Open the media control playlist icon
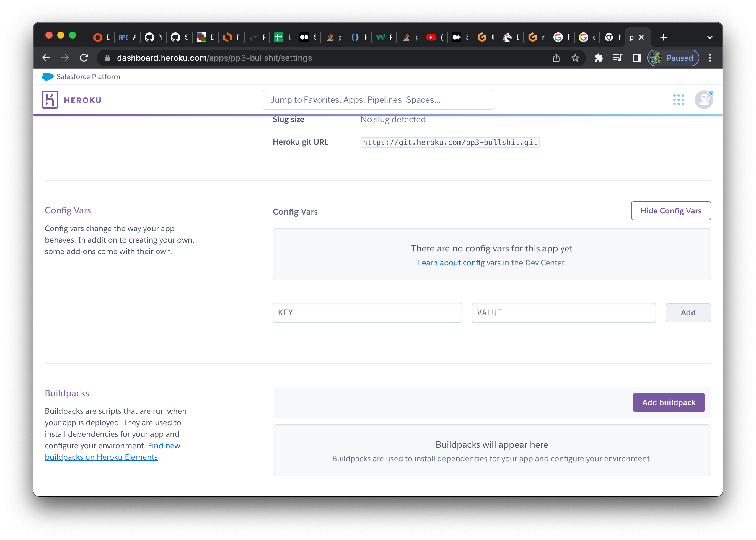This screenshot has width=756, height=540. pyautogui.click(x=617, y=58)
